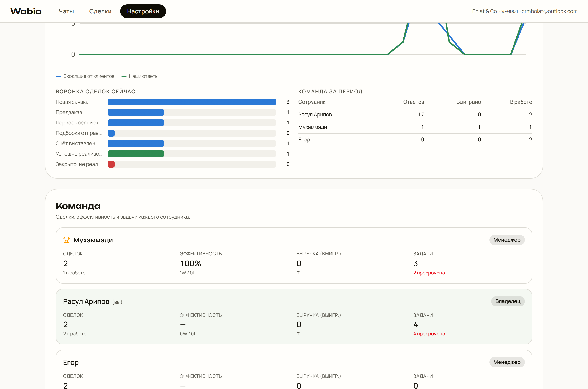Open the Чаты tab

click(x=66, y=11)
